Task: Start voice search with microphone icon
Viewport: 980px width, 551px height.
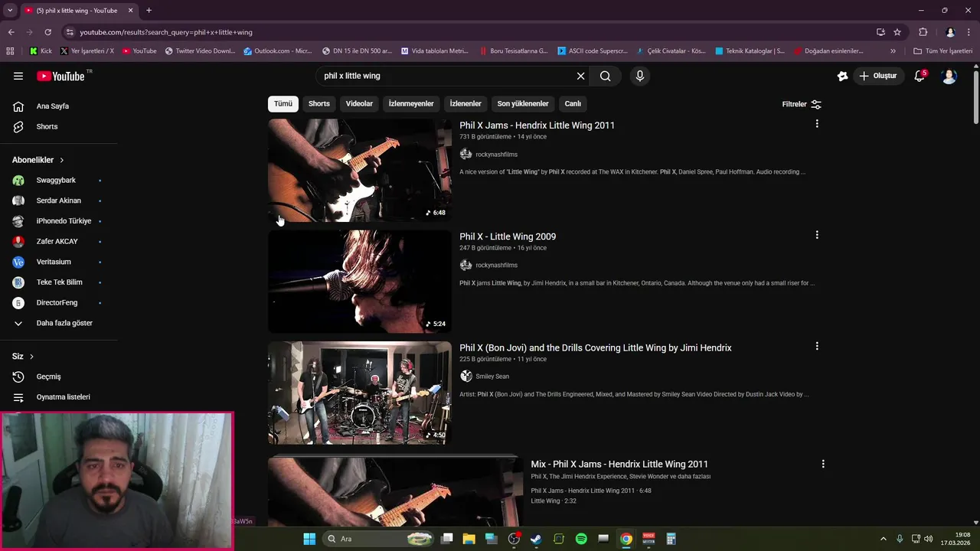Action: tap(640, 76)
